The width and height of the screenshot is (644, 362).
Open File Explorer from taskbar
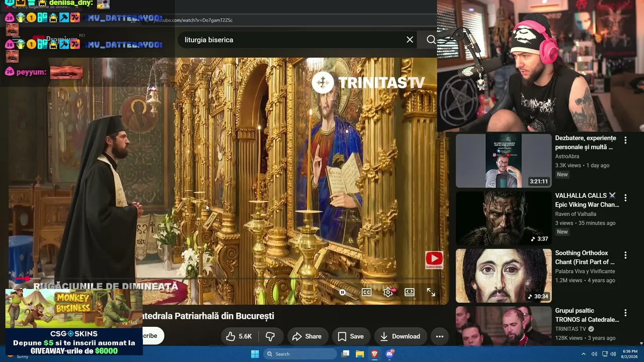click(360, 354)
